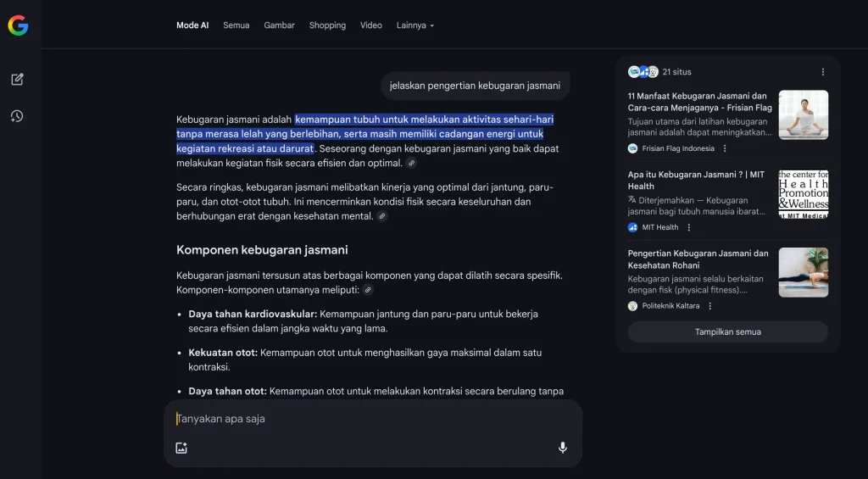Open the three-dot menu next to MIT Health

pyautogui.click(x=688, y=227)
